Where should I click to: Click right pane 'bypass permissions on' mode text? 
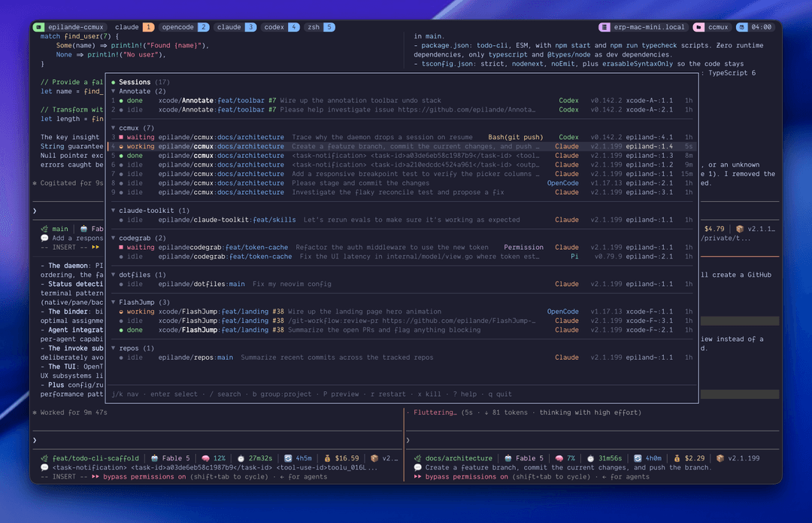pyautogui.click(x=466, y=477)
